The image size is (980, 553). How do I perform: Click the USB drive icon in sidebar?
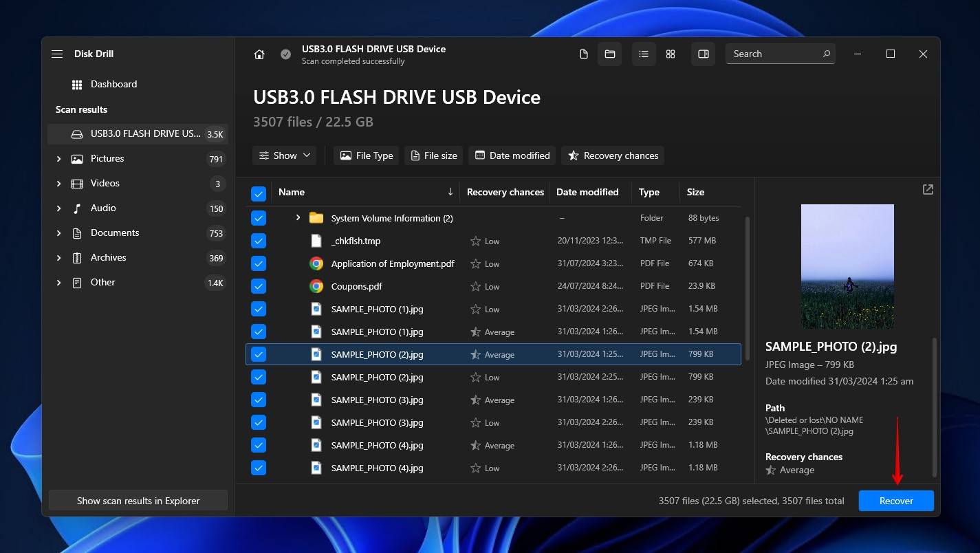pos(77,134)
